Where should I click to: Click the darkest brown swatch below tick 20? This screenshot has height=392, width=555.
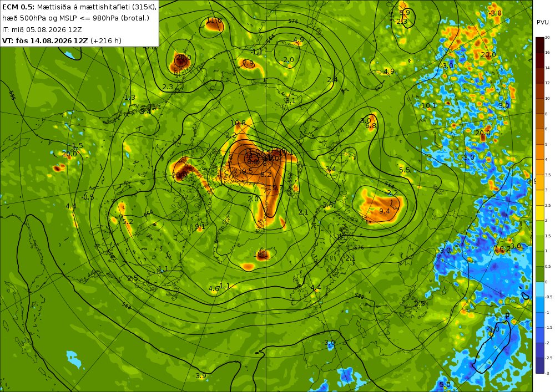point(540,45)
